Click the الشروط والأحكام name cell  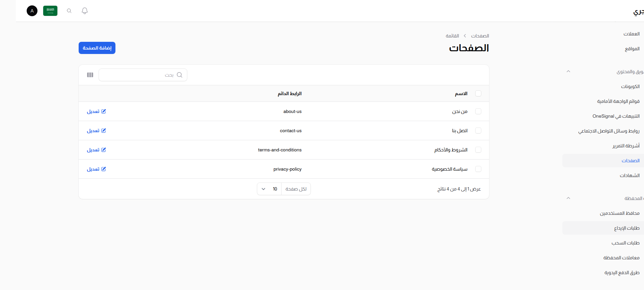(451, 150)
